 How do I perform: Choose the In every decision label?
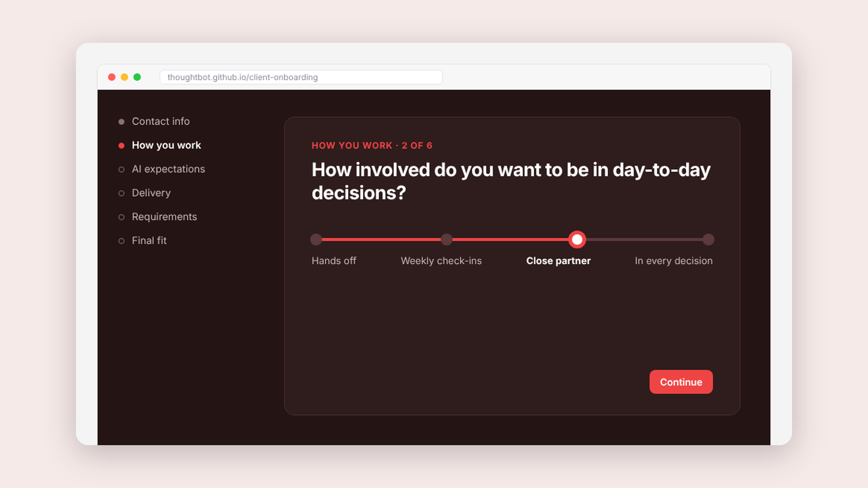674,261
